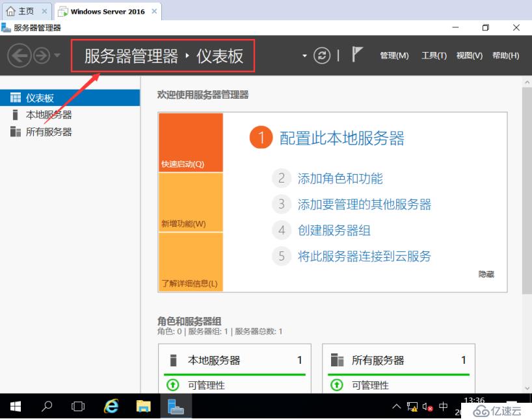Image resolution: width=532 pixels, height=419 pixels.
Task: Open the 帮助(H) menu
Action: (505, 55)
